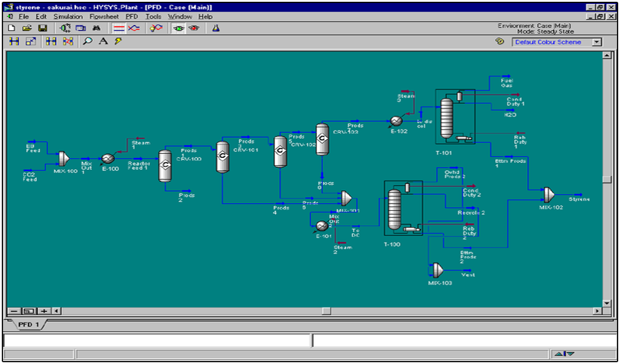Click the vertical scrollbar down arrow
Image resolution: width=620 pixels, height=364 pixels.
click(606, 303)
